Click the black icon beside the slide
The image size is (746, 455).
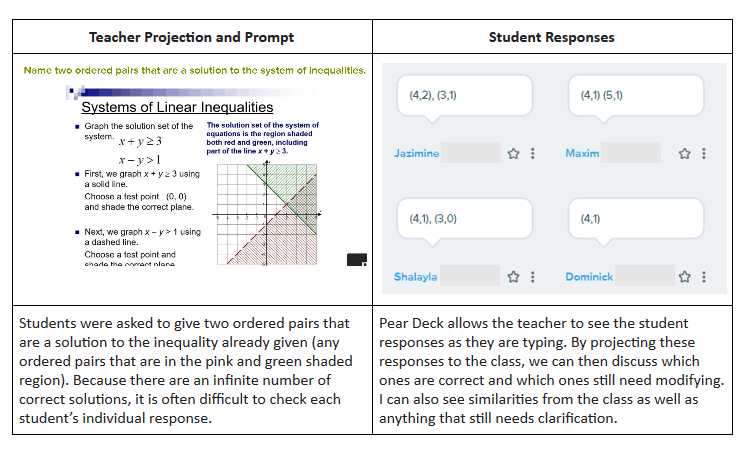[356, 260]
